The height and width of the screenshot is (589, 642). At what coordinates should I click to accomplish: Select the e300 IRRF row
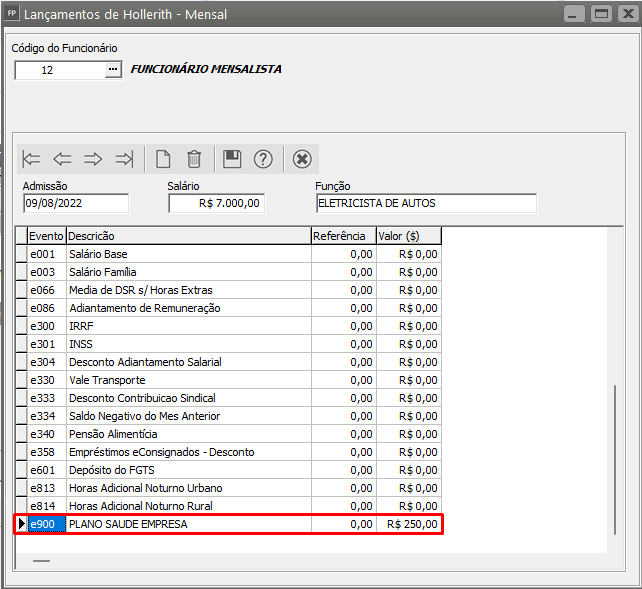(188, 326)
